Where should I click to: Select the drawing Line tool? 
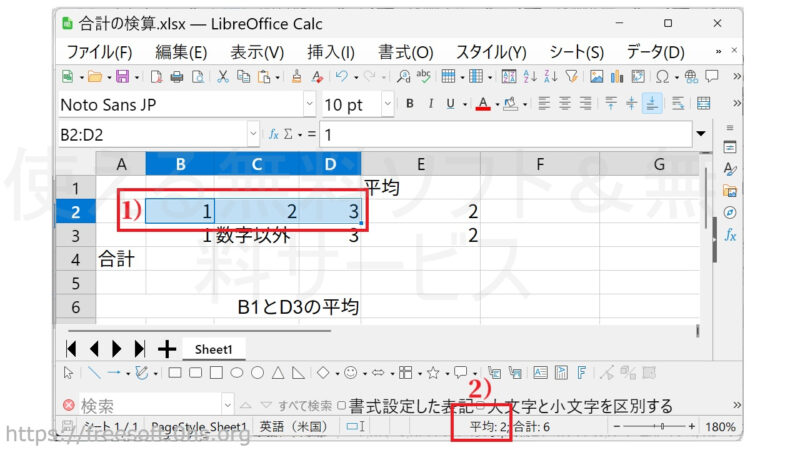94,373
